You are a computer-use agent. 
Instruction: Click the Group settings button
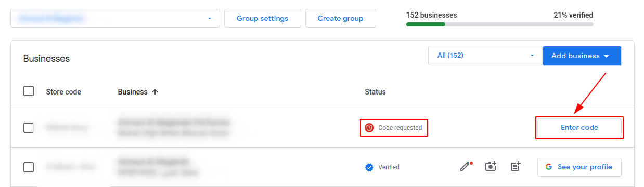tap(262, 18)
